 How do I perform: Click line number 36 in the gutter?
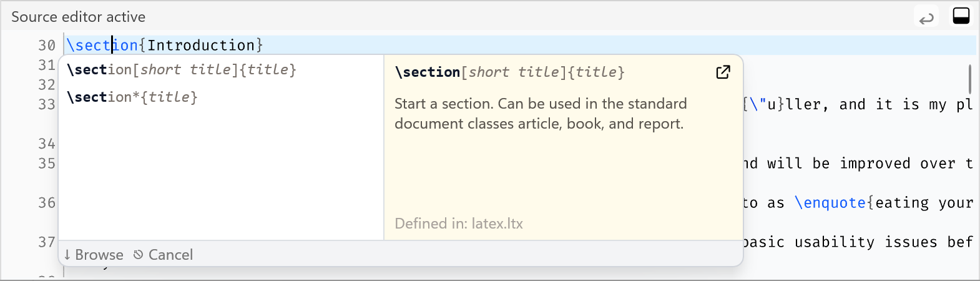[47, 203]
